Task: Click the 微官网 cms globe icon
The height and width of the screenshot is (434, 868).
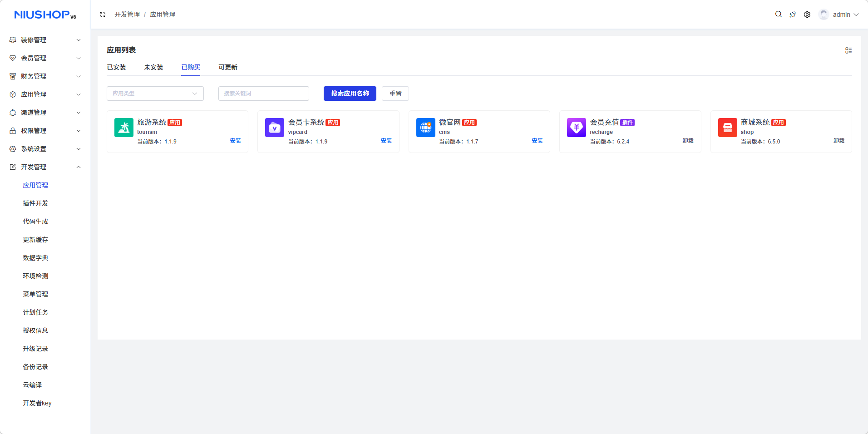Action: [426, 128]
